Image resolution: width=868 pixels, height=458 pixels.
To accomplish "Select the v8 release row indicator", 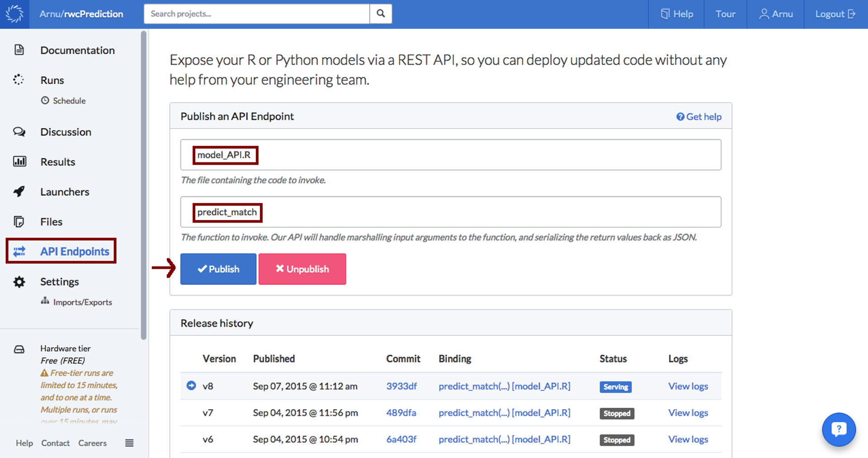I will 191,386.
